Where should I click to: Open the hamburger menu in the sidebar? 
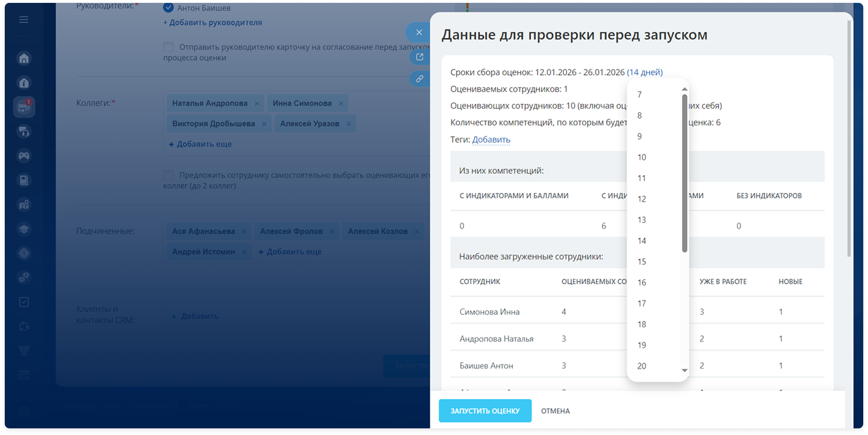(x=24, y=20)
